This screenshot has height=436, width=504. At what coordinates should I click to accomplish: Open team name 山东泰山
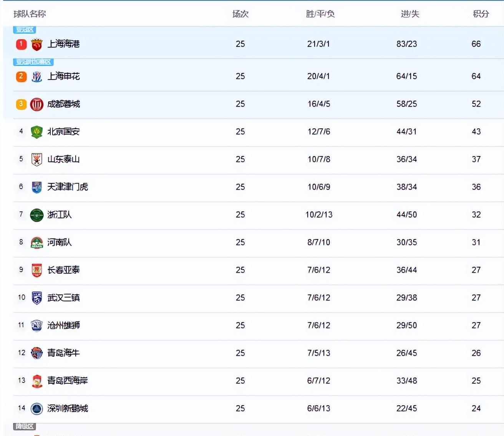pos(63,159)
